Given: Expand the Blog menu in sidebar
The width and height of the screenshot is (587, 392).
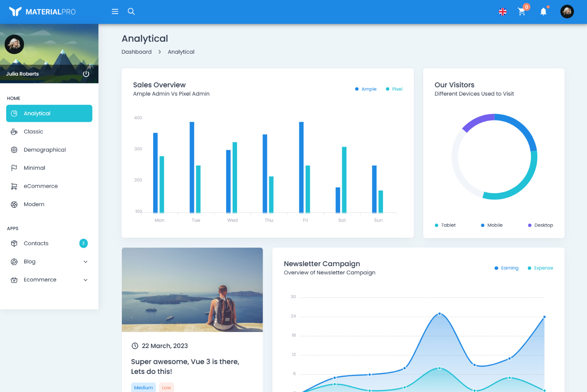Looking at the screenshot, I should pos(85,261).
